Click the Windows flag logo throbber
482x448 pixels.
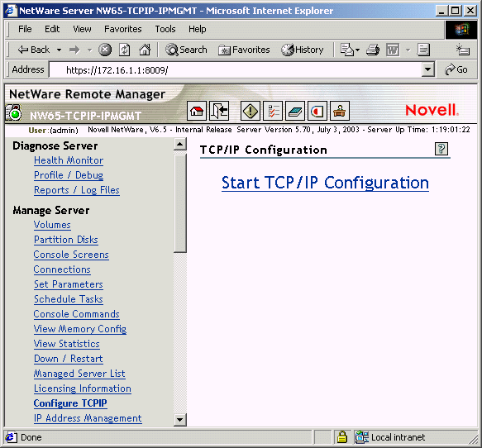click(461, 30)
